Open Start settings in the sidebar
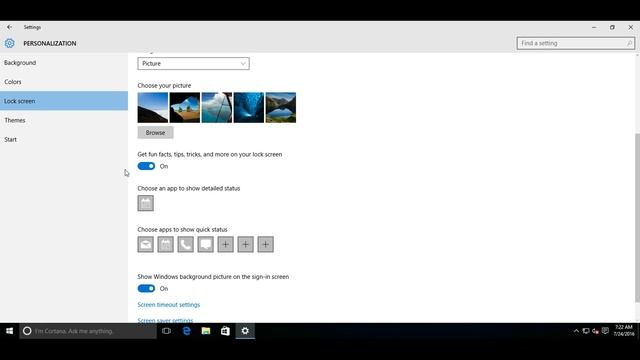 click(64, 139)
